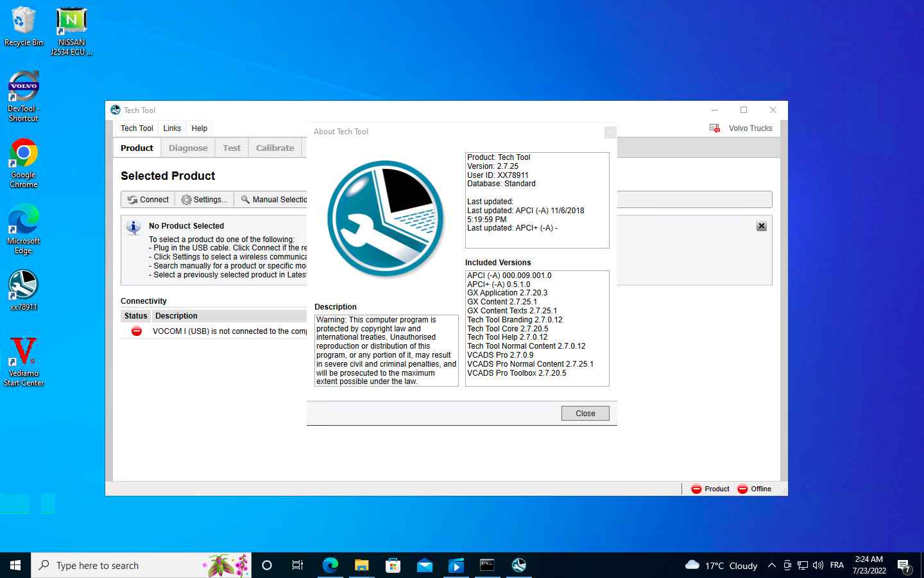The width and height of the screenshot is (924, 578).
Task: Click the Product status indicator
Action: tap(710, 489)
